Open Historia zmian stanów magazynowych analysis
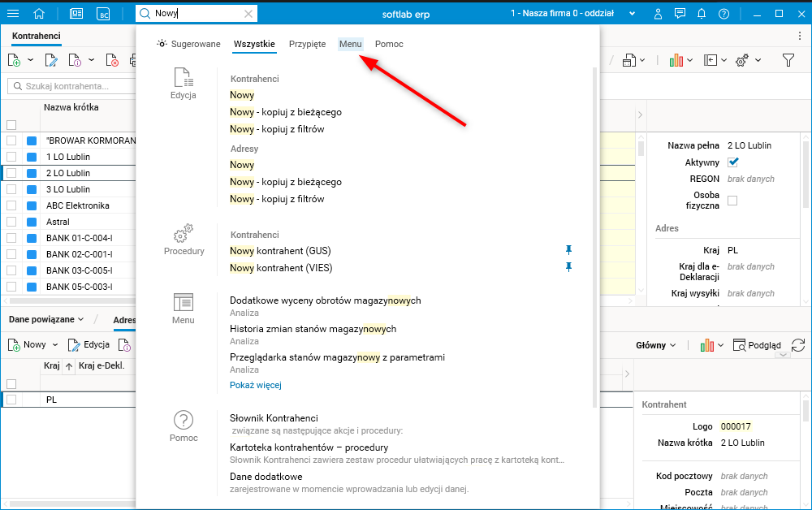The width and height of the screenshot is (812, 510). coord(313,329)
